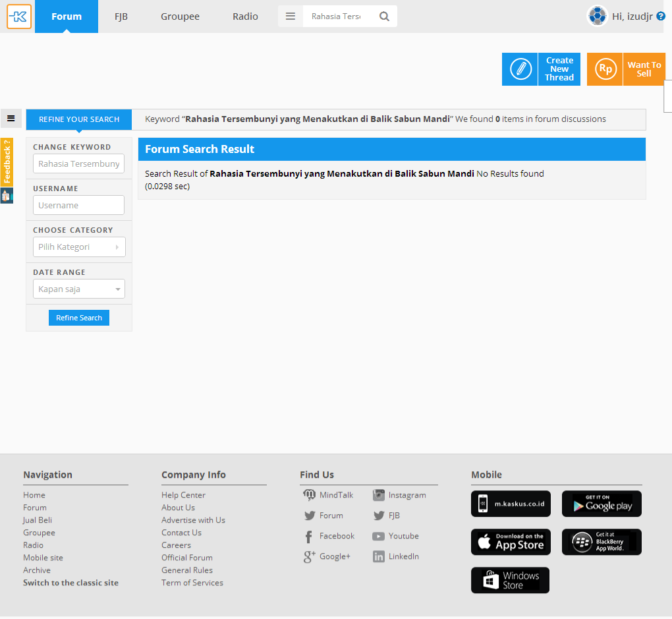This screenshot has width=672, height=619.
Task: Click the Instagram icon
Action: click(x=378, y=495)
